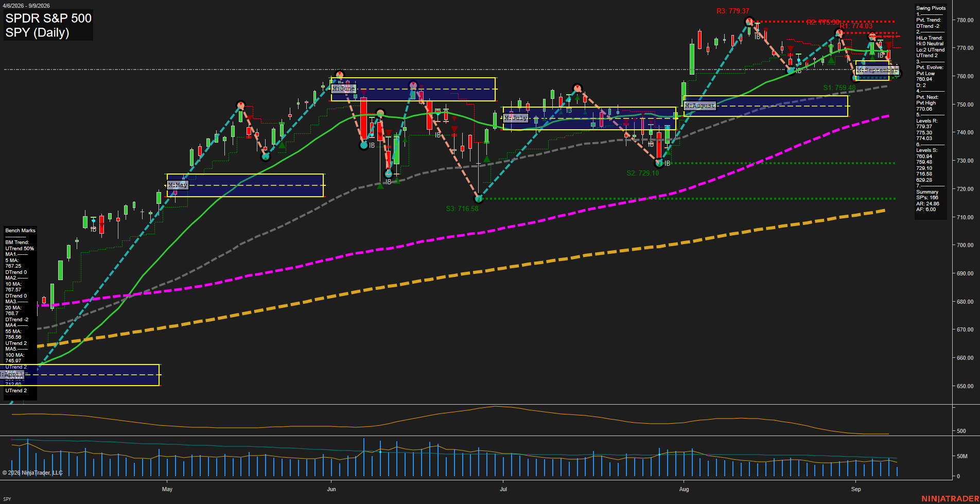The width and height of the screenshot is (980, 504).
Task: Click the swing high pivot marker at R3 779.37
Action: point(749,22)
